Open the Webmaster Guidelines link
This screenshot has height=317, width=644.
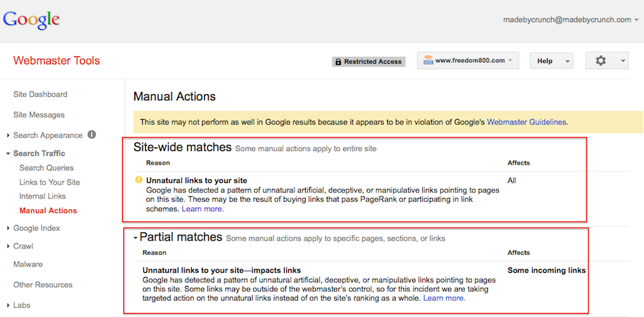527,123
